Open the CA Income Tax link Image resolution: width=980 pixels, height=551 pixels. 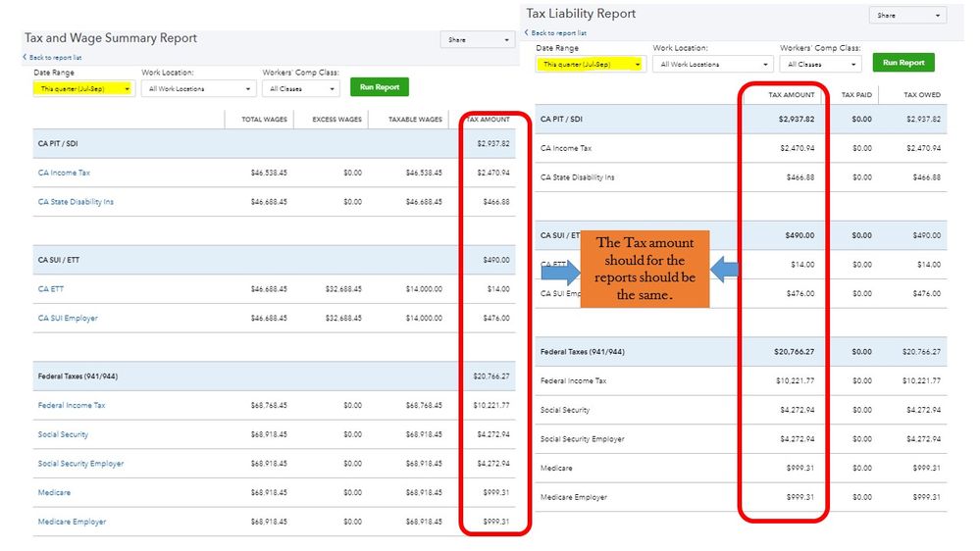[64, 173]
